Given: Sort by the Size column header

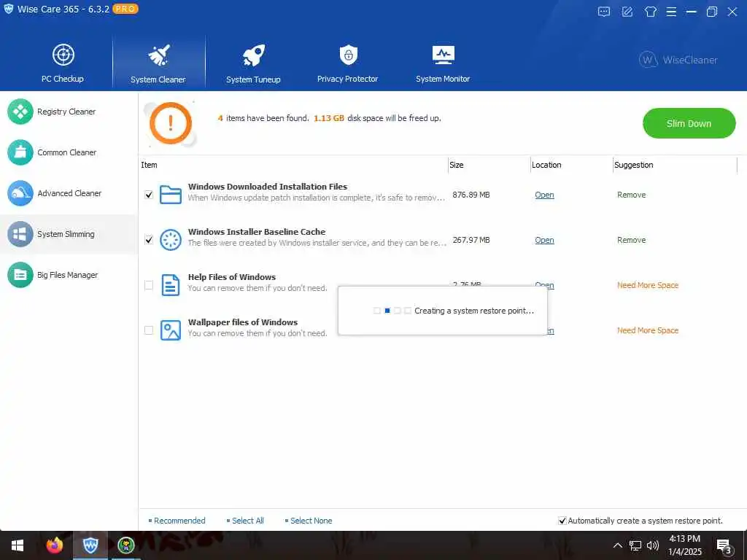Looking at the screenshot, I should (457, 165).
